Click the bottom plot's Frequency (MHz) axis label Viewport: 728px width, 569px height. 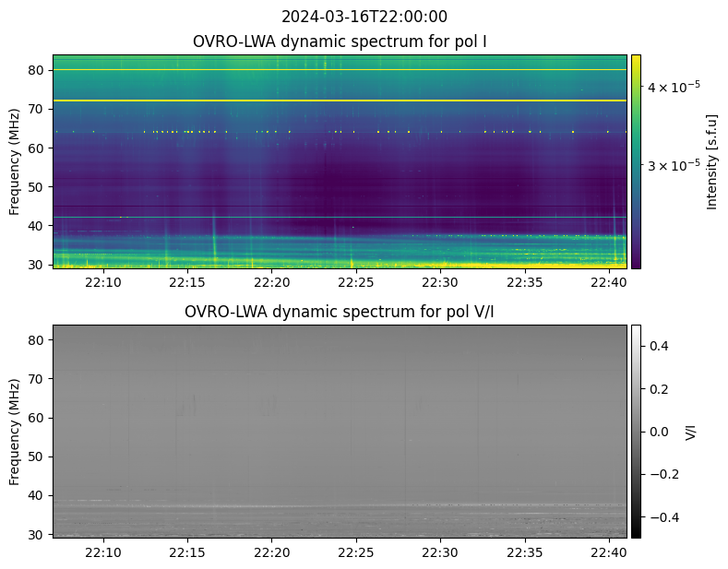[x=16, y=431]
